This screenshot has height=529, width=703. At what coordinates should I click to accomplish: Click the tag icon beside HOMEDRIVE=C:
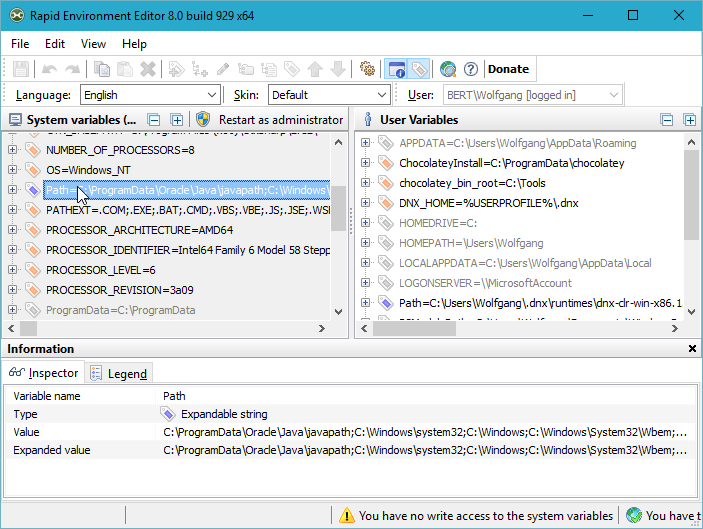click(386, 222)
